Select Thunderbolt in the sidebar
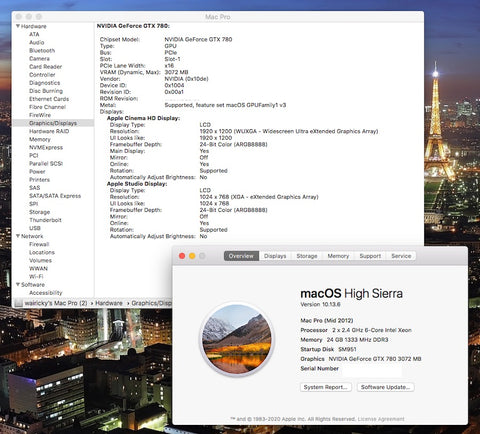480x434 pixels. 45,220
